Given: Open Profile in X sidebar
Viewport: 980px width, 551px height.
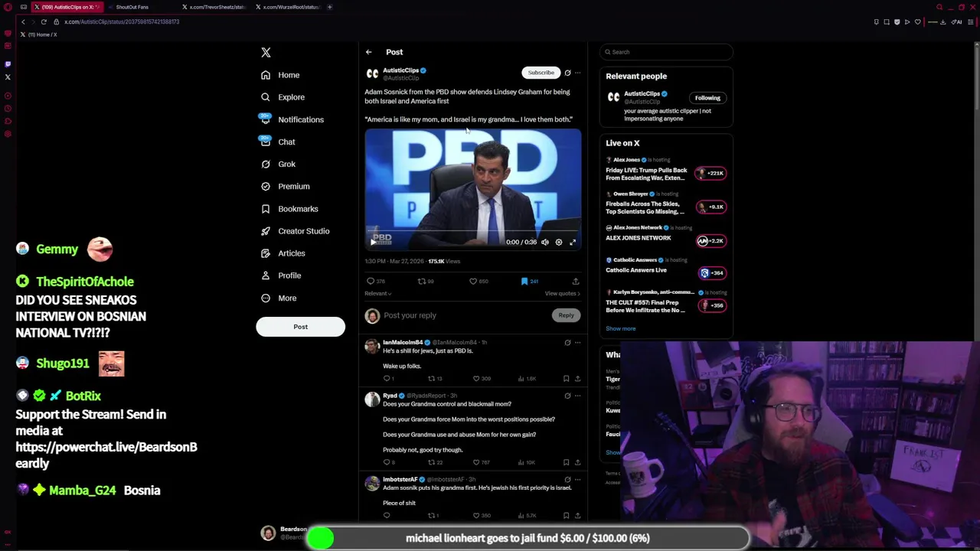Looking at the screenshot, I should (281, 275).
